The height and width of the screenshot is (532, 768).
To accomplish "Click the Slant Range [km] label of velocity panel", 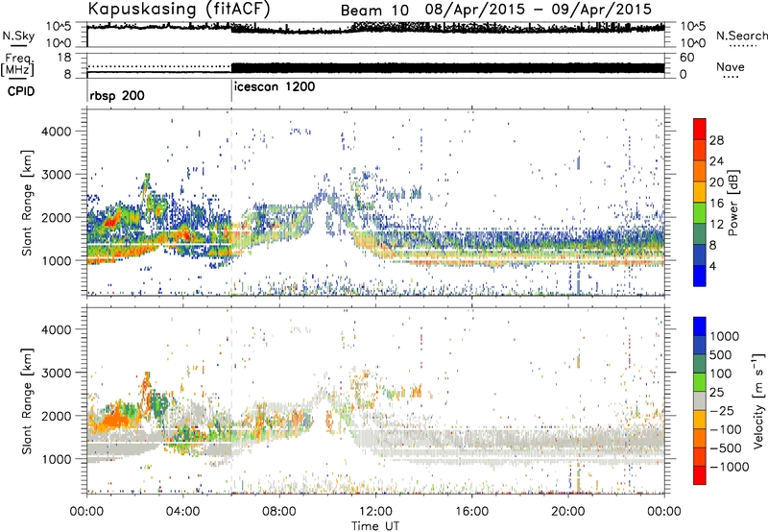I will 27,400.
